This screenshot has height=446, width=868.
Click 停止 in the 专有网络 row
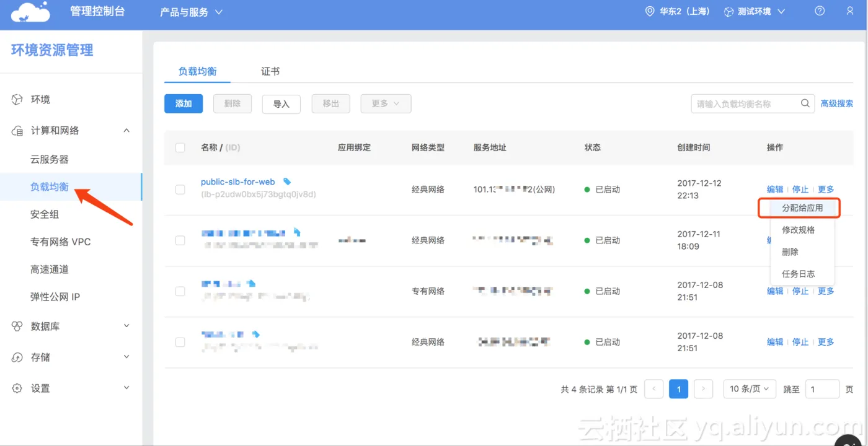tap(800, 291)
